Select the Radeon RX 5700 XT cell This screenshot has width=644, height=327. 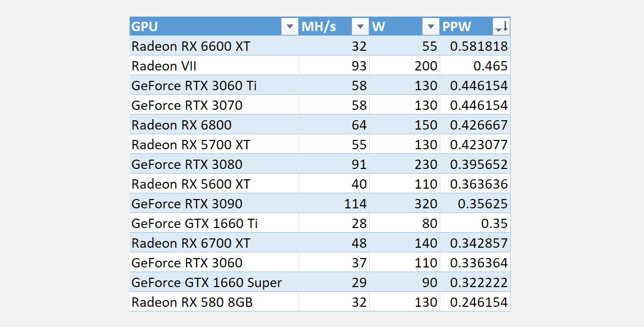coord(214,145)
